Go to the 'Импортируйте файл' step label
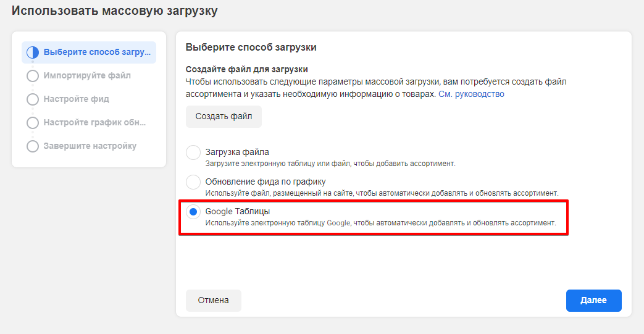This screenshot has width=644, height=334. [87, 75]
